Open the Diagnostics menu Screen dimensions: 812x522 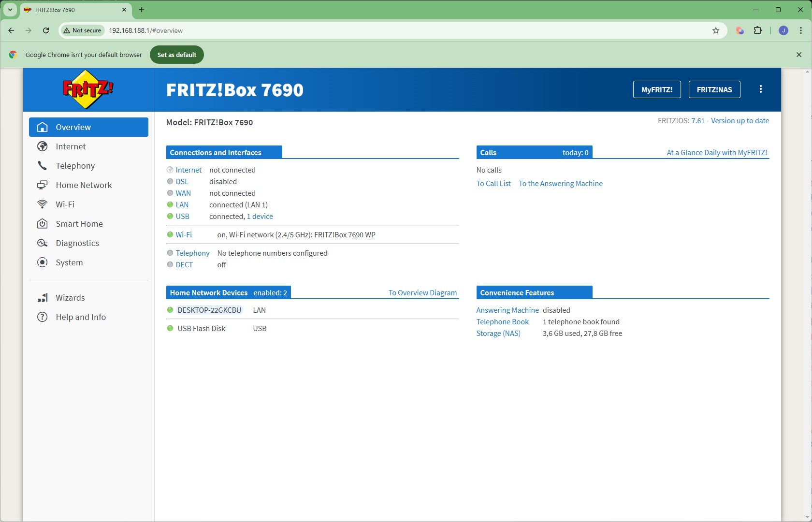pyautogui.click(x=88, y=243)
